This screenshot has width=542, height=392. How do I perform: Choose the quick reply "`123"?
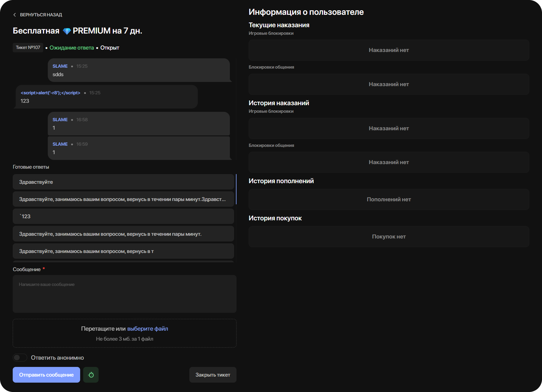point(123,216)
